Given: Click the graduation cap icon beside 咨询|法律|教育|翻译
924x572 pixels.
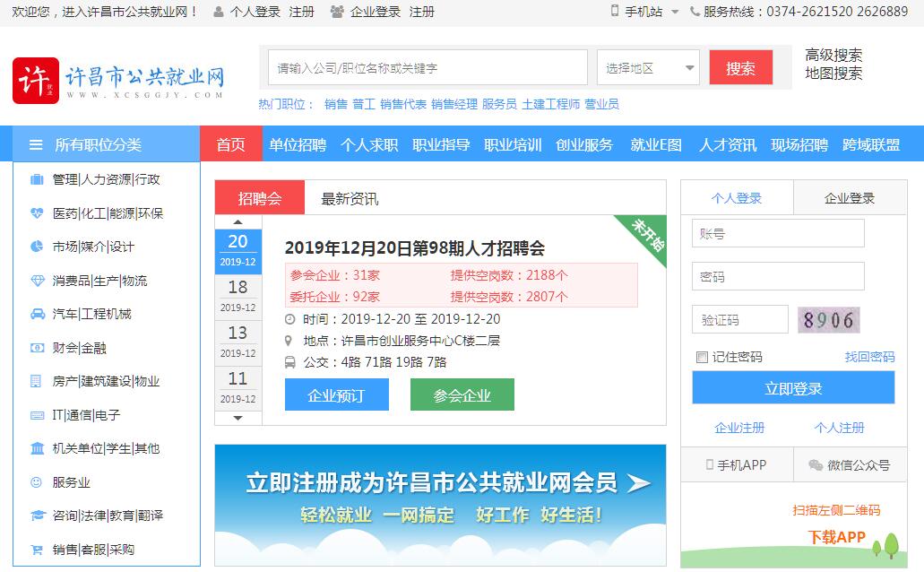Looking at the screenshot, I should [37, 516].
